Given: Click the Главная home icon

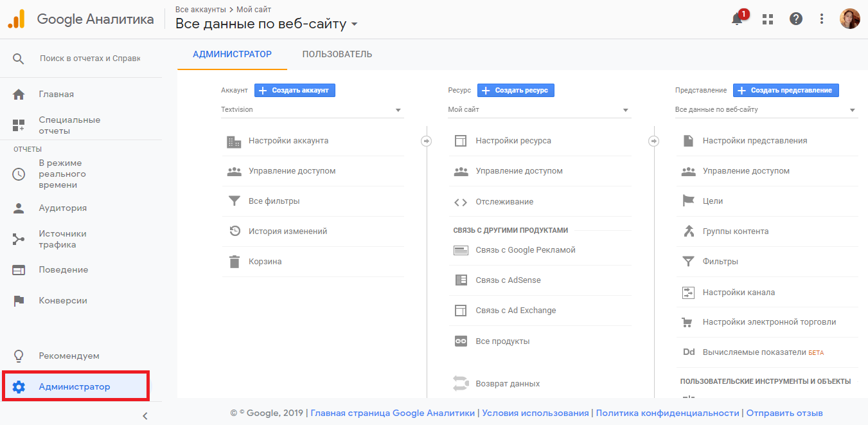Looking at the screenshot, I should (19, 95).
